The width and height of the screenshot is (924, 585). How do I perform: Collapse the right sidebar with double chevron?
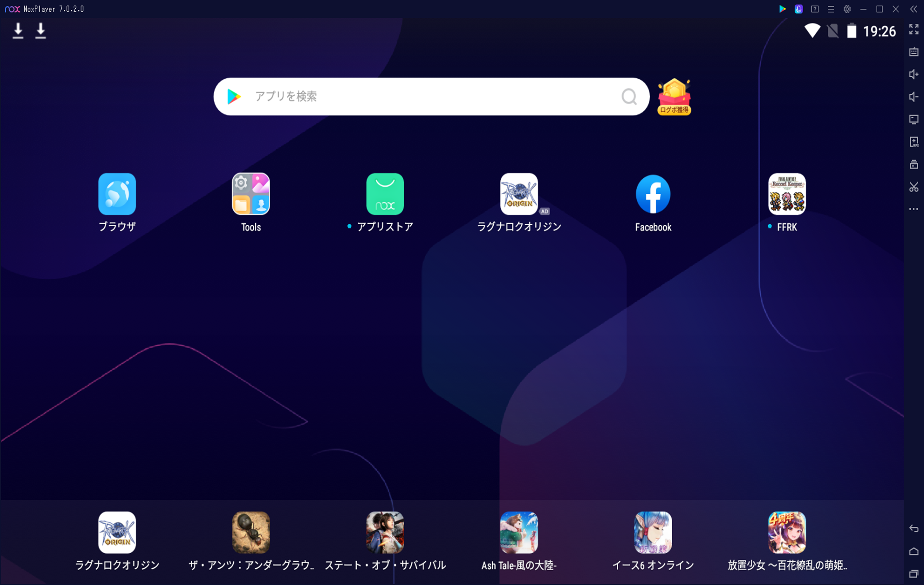[x=914, y=9]
